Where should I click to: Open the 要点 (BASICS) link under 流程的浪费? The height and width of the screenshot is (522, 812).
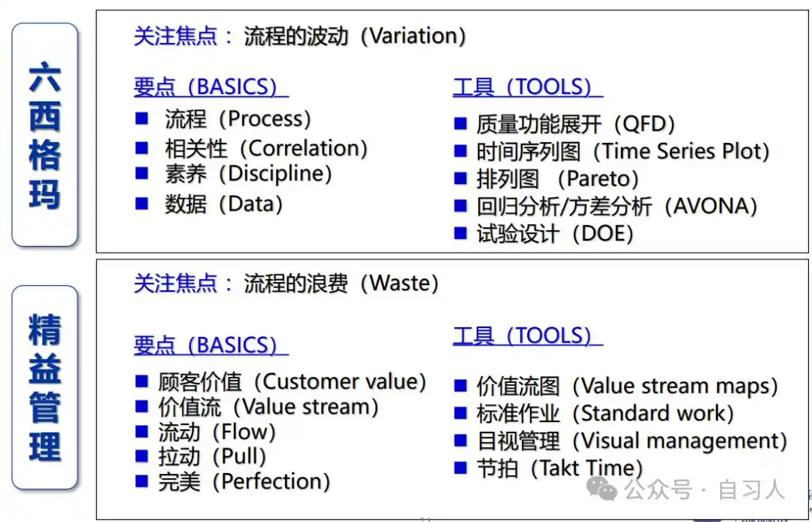coord(211,345)
